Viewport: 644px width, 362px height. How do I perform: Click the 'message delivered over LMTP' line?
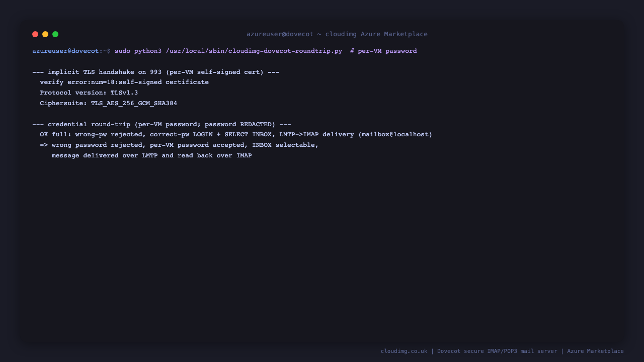tap(151, 156)
